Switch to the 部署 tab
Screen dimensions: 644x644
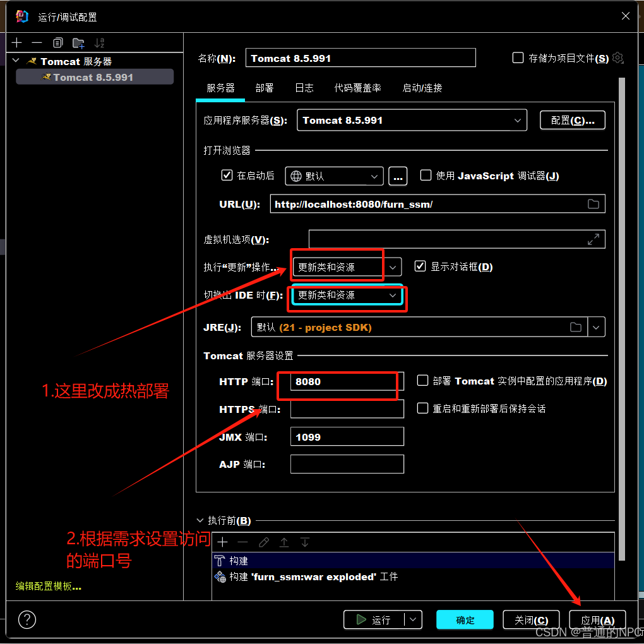pos(264,88)
